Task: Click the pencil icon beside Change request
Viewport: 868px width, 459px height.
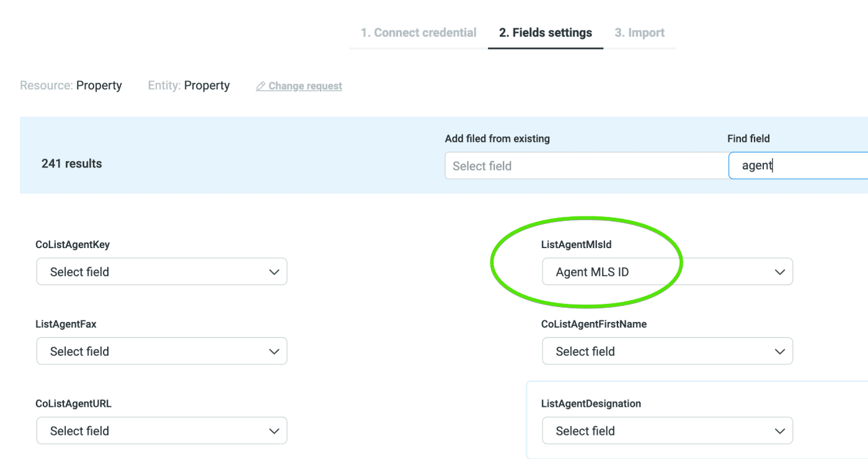Action: (261, 86)
